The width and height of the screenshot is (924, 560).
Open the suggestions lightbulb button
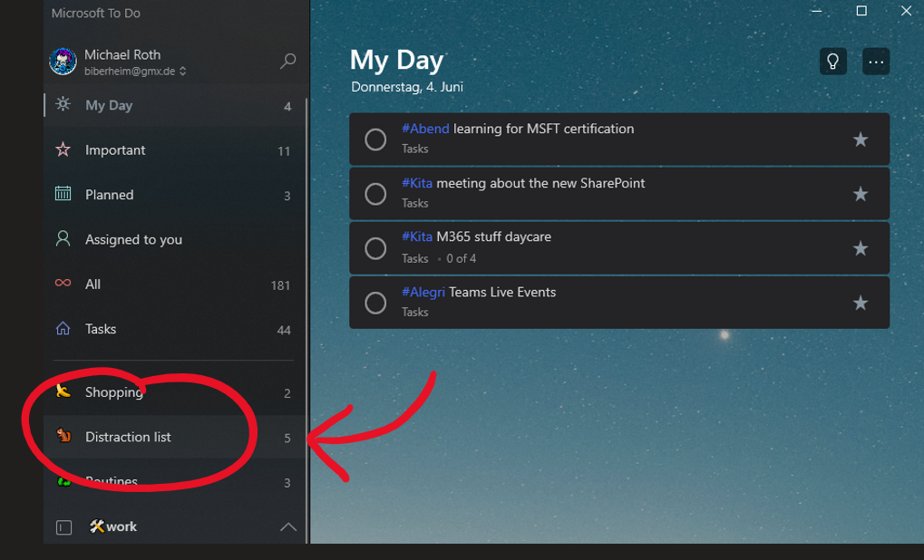[832, 62]
